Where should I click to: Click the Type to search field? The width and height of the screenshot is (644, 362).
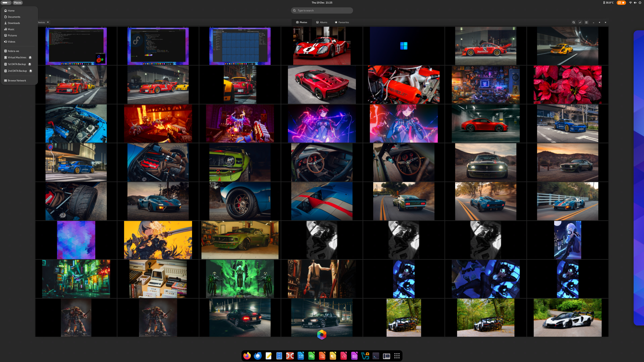point(322,11)
